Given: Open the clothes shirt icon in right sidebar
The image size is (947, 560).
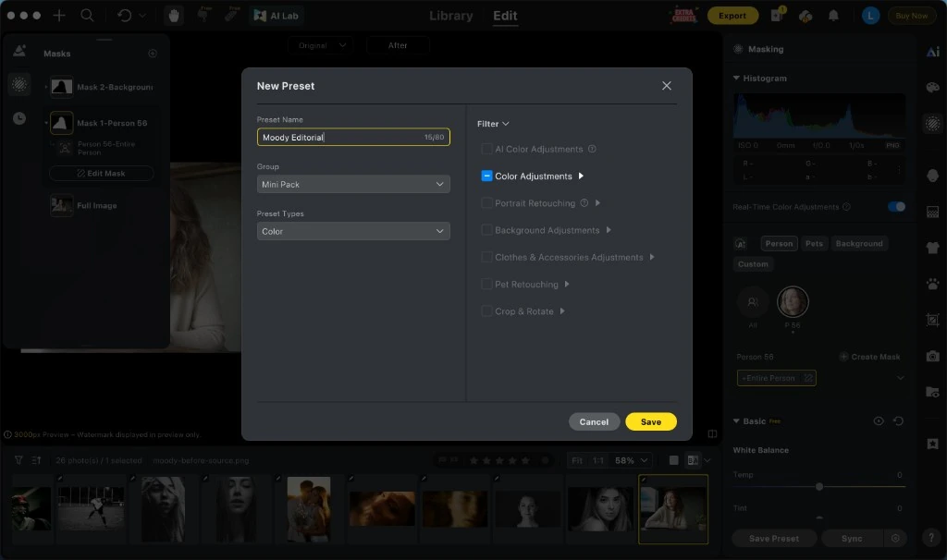Looking at the screenshot, I should (932, 248).
